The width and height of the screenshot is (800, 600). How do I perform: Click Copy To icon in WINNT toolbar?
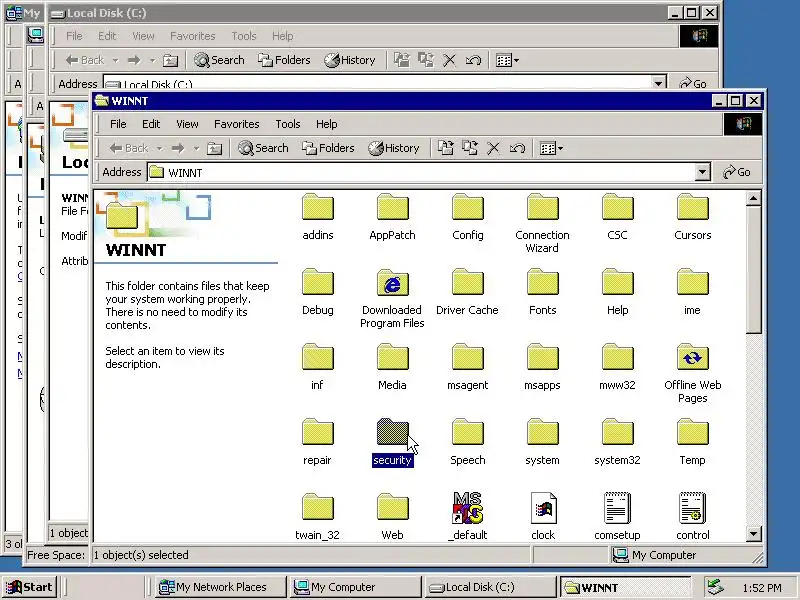pyautogui.click(x=469, y=148)
